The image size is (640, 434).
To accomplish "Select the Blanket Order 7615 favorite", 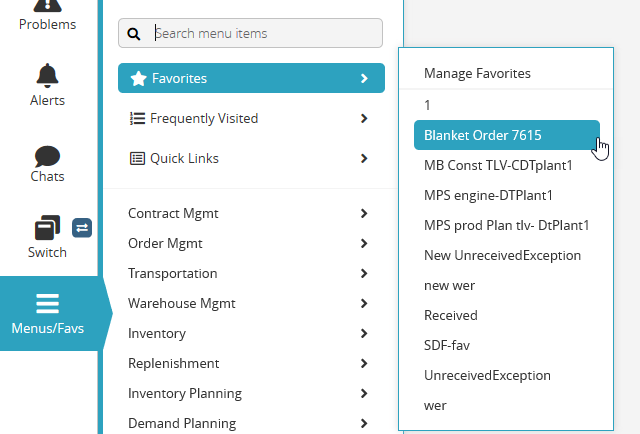I will click(x=483, y=134).
